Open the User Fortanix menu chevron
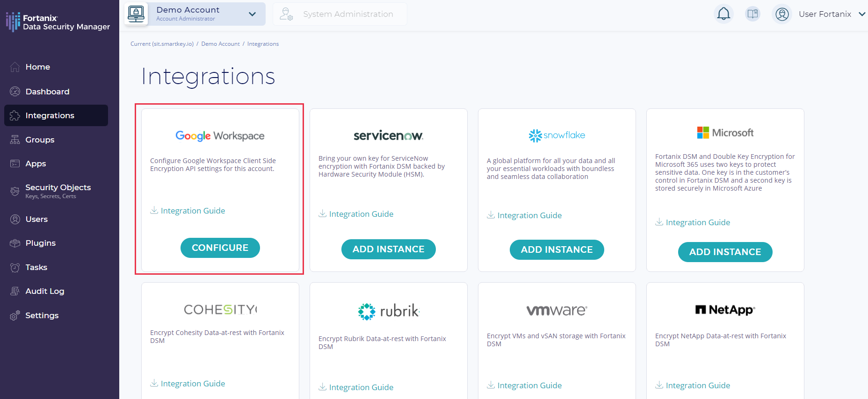Viewport: 868px width, 399px height. (862, 14)
